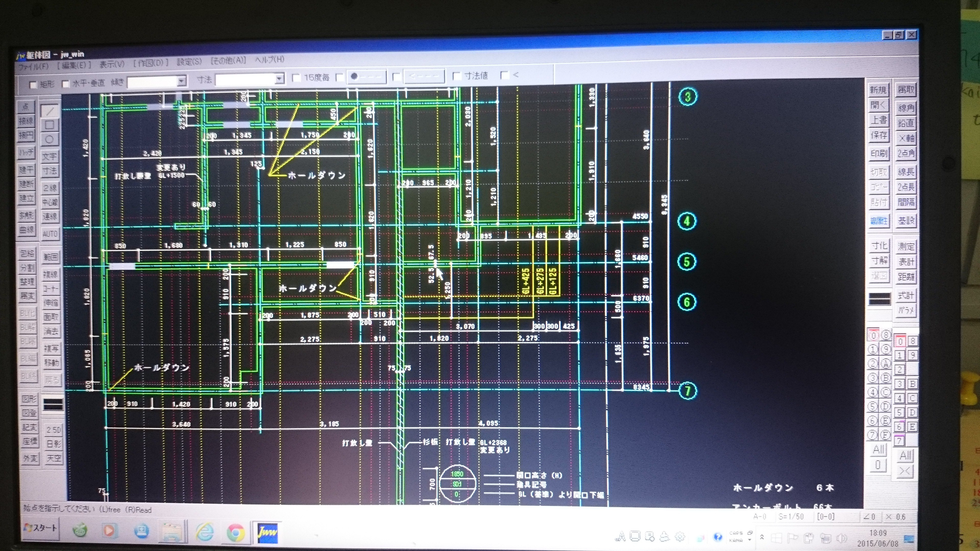Tick the checkbox labeled <

click(505, 75)
